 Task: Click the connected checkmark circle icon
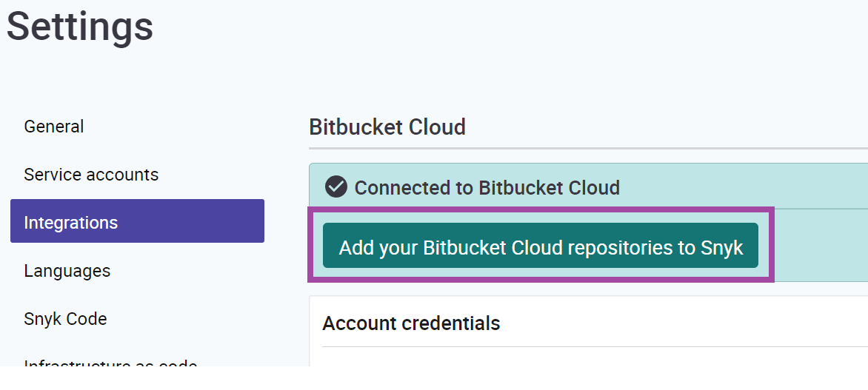point(336,187)
